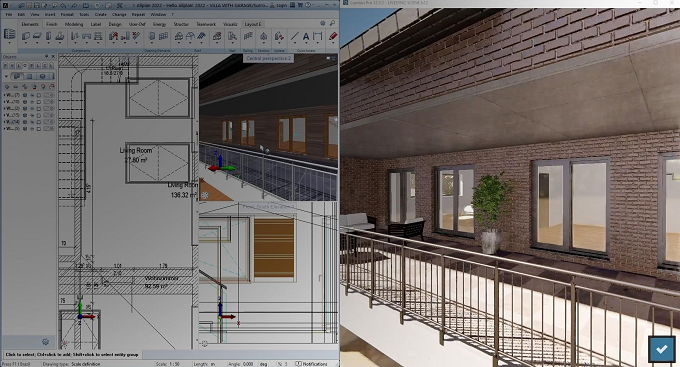
Task: Switch to the Modeling ribbon tab
Action: (74, 24)
